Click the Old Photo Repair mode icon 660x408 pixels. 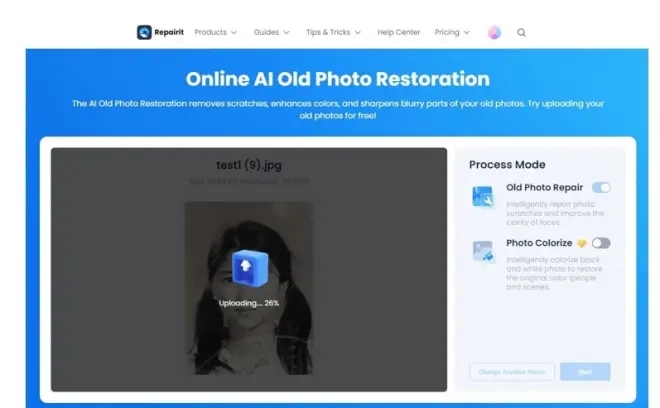click(x=482, y=196)
